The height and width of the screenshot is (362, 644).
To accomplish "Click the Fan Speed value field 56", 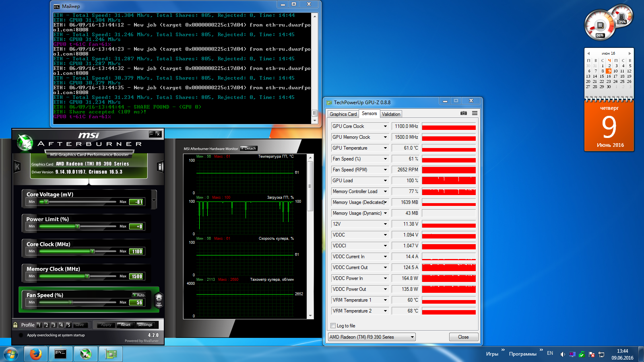I will [x=136, y=302].
